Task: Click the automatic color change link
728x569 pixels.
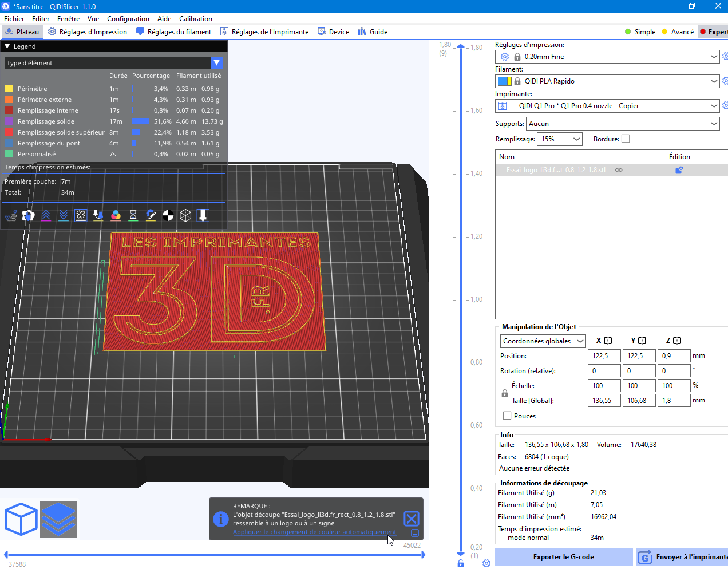Action: coord(314,532)
